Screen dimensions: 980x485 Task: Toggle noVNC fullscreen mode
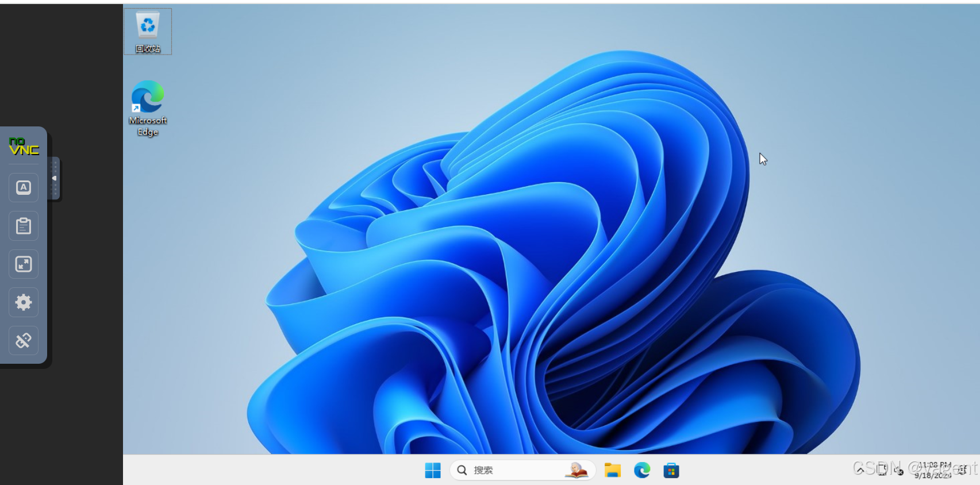[x=24, y=264]
